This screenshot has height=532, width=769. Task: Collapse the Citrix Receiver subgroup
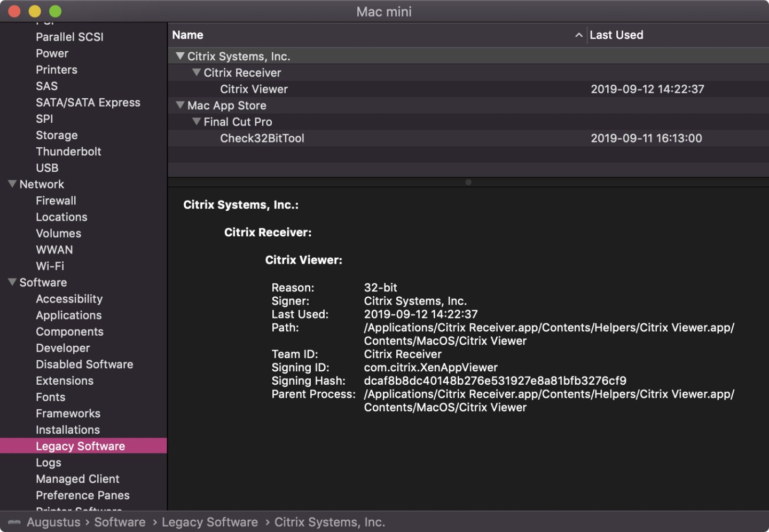(197, 73)
